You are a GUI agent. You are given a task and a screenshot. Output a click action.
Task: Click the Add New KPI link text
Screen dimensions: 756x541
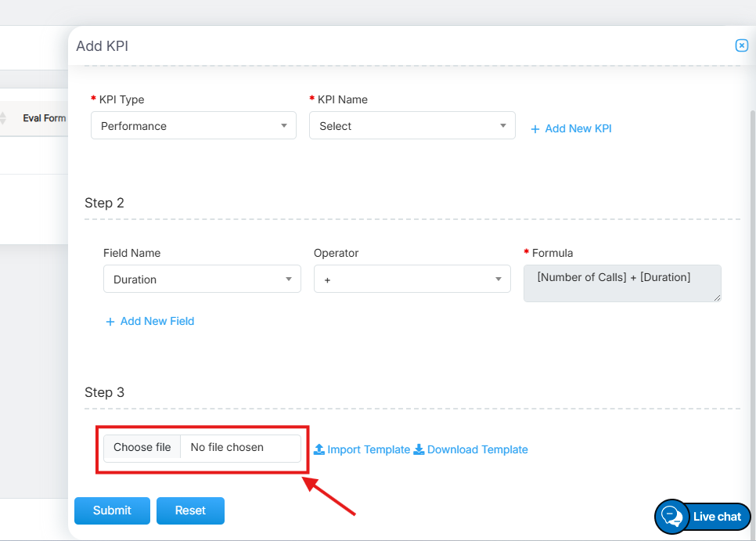point(578,128)
